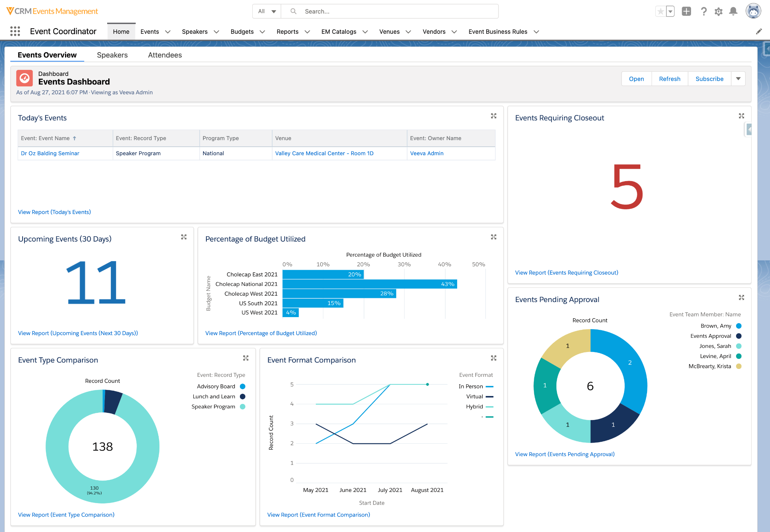This screenshot has height=532, width=770.
Task: Toggle the Hybrid series in Event Format legend
Action: (474, 407)
